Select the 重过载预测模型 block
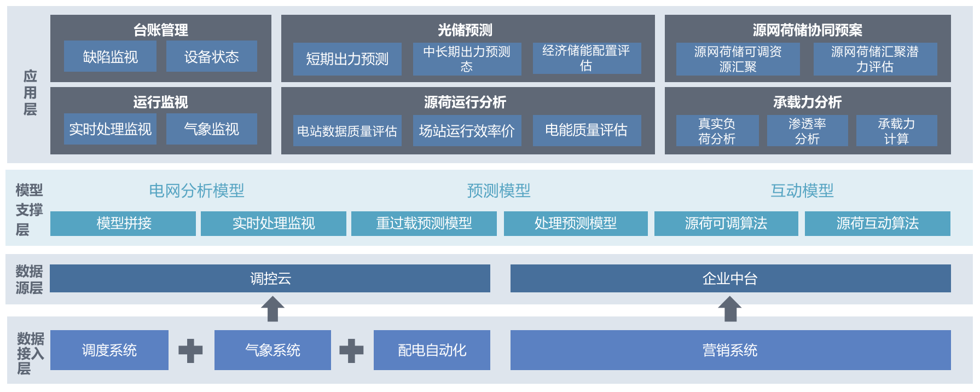 click(x=424, y=223)
